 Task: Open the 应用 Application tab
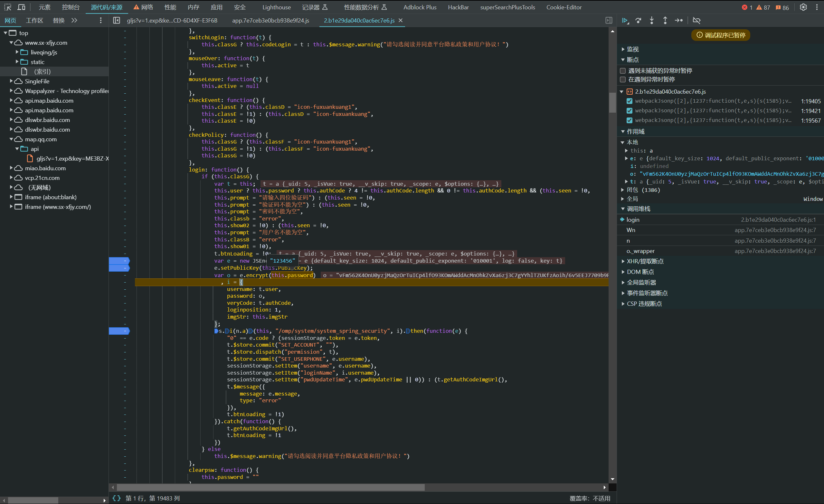(216, 7)
